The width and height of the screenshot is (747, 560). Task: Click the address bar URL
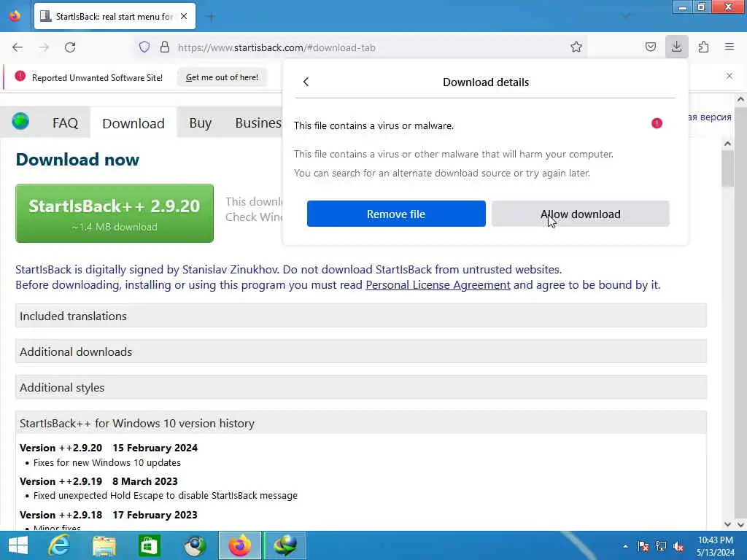pyautogui.click(x=276, y=47)
